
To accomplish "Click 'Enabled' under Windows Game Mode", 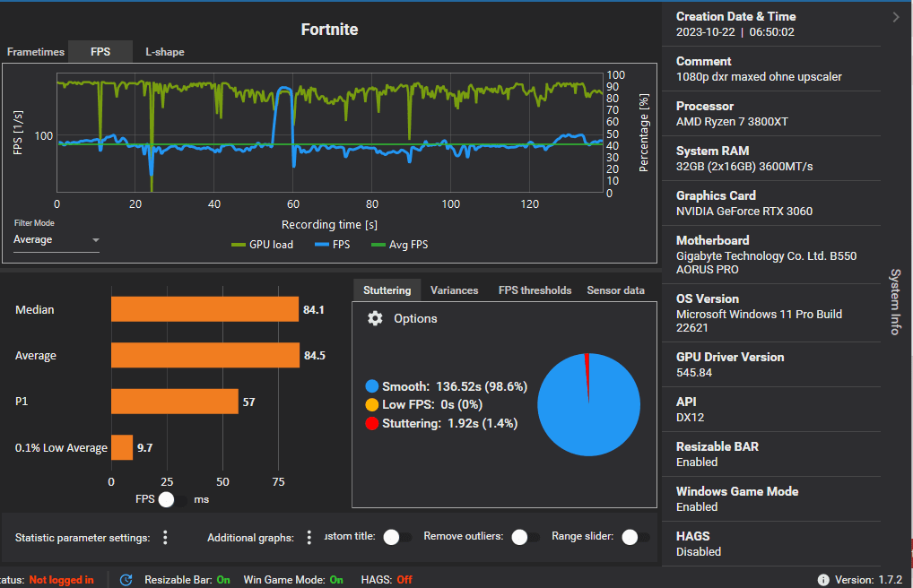I will (x=697, y=507).
